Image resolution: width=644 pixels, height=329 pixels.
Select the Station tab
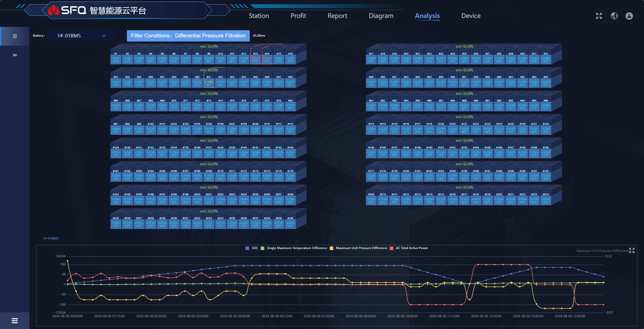pyautogui.click(x=259, y=15)
